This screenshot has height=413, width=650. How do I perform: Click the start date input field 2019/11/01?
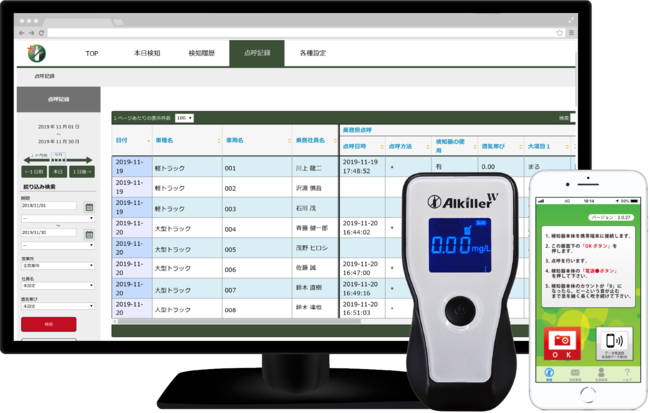pyautogui.click(x=48, y=207)
